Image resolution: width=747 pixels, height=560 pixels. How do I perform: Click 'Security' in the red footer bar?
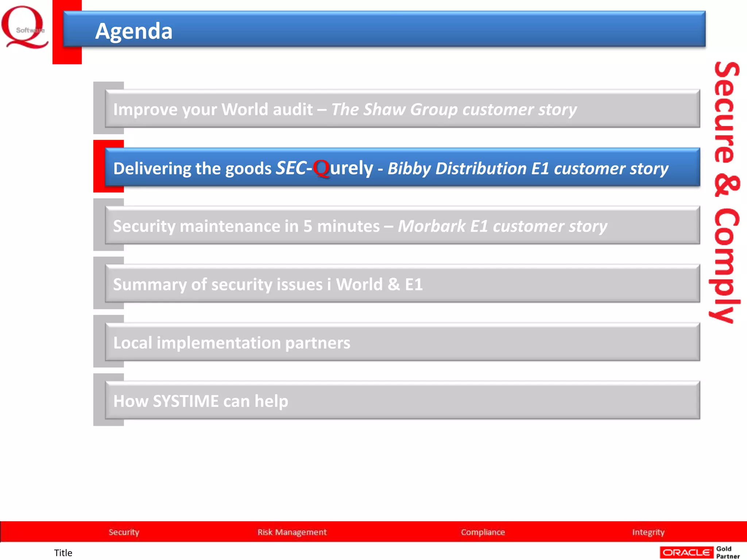tap(124, 532)
